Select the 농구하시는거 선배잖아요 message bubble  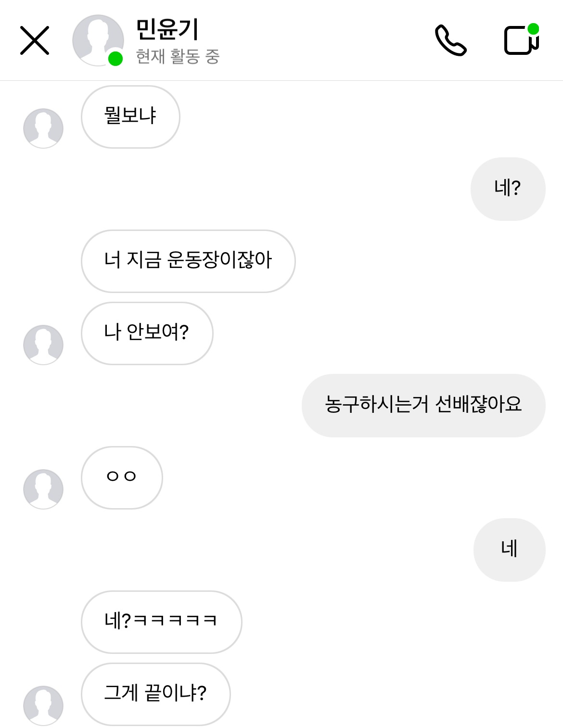pyautogui.click(x=423, y=405)
